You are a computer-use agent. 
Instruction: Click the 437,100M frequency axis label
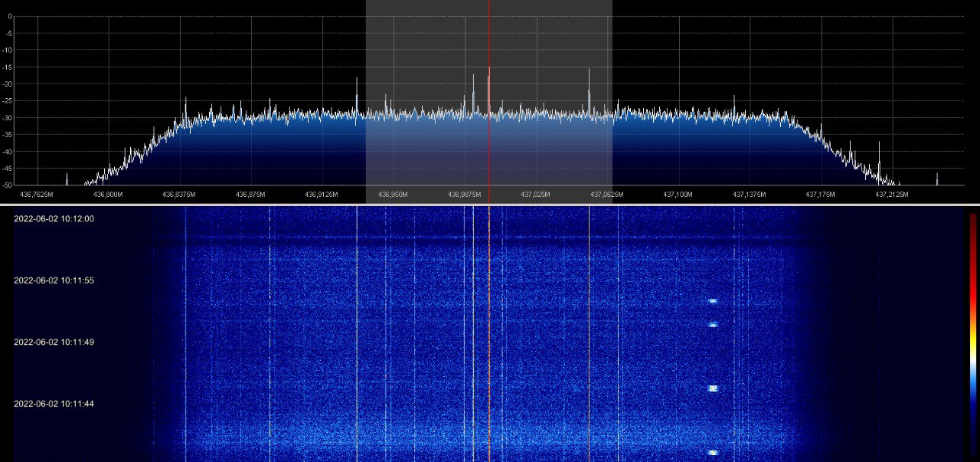(x=678, y=195)
